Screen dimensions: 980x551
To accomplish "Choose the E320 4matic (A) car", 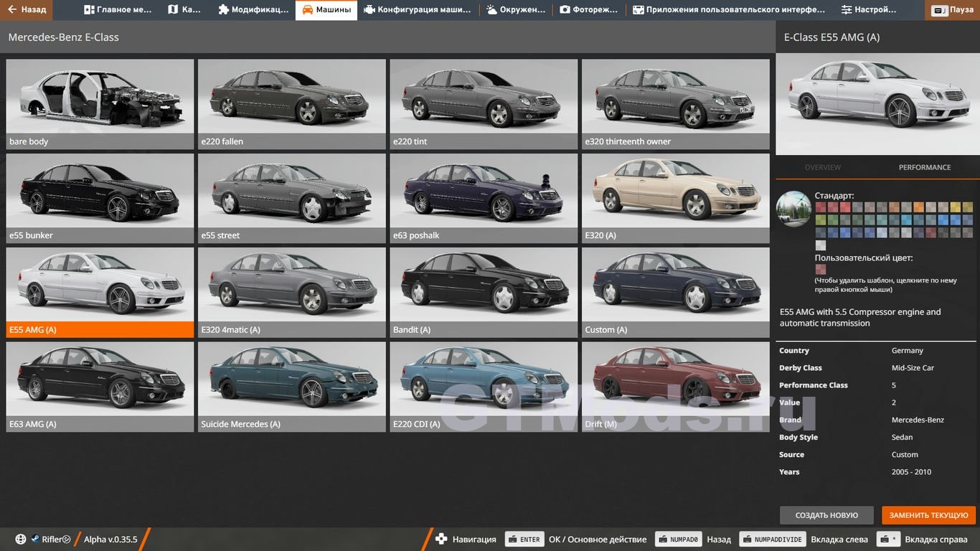I will pyautogui.click(x=292, y=293).
